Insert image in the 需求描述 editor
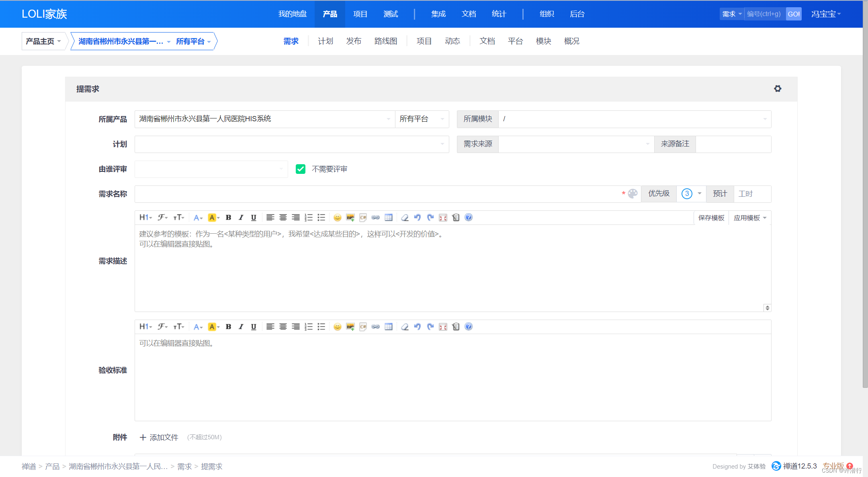This screenshot has width=868, height=477. [x=350, y=217]
